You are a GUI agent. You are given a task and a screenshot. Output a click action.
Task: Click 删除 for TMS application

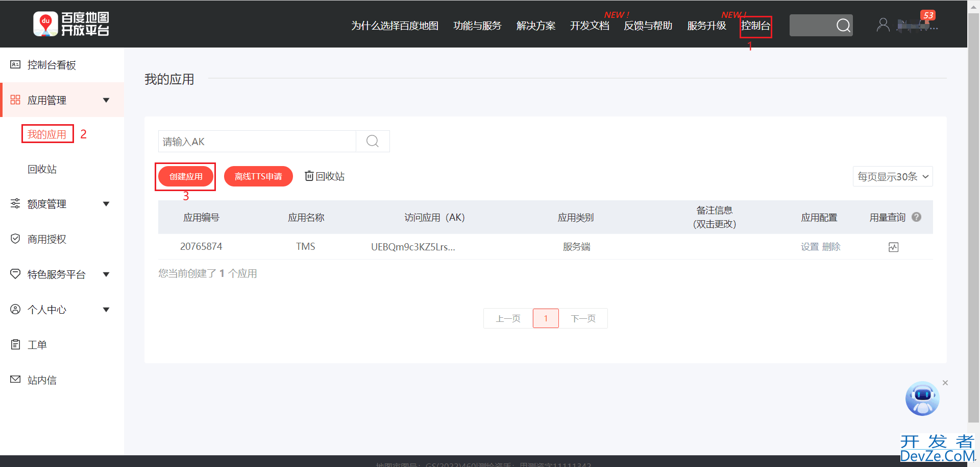pyautogui.click(x=831, y=247)
